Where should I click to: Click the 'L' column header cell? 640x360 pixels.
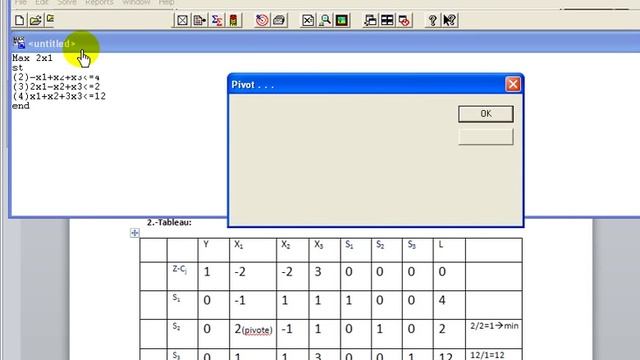(449, 250)
